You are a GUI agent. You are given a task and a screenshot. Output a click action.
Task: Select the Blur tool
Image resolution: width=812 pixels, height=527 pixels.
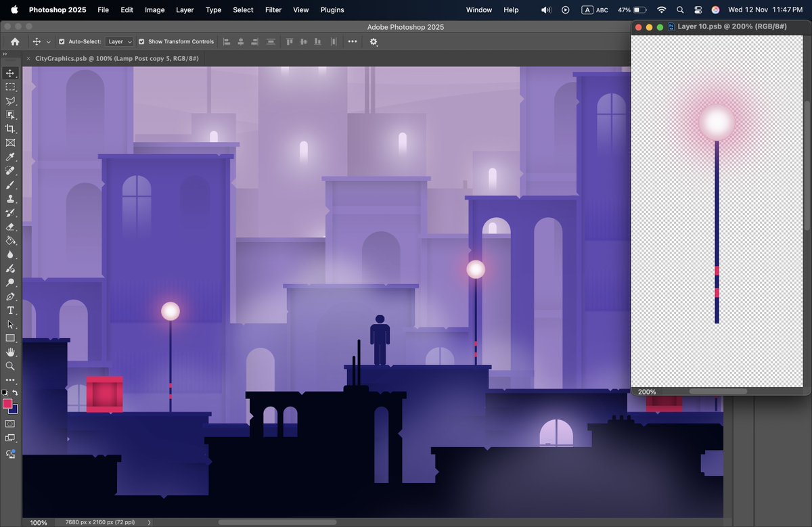10,254
